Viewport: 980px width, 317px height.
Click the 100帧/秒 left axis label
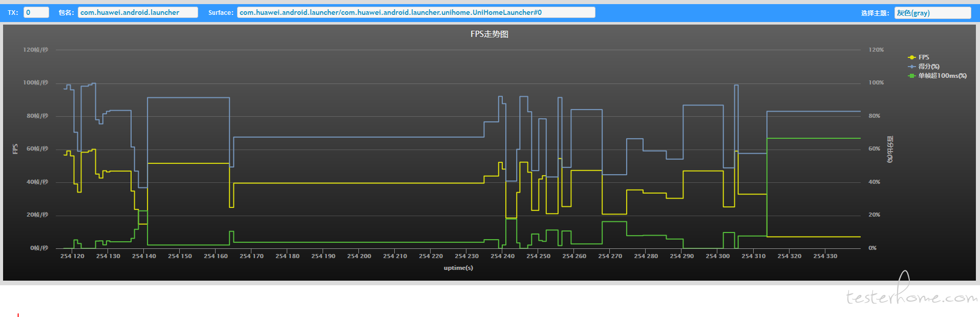pyautogui.click(x=35, y=82)
